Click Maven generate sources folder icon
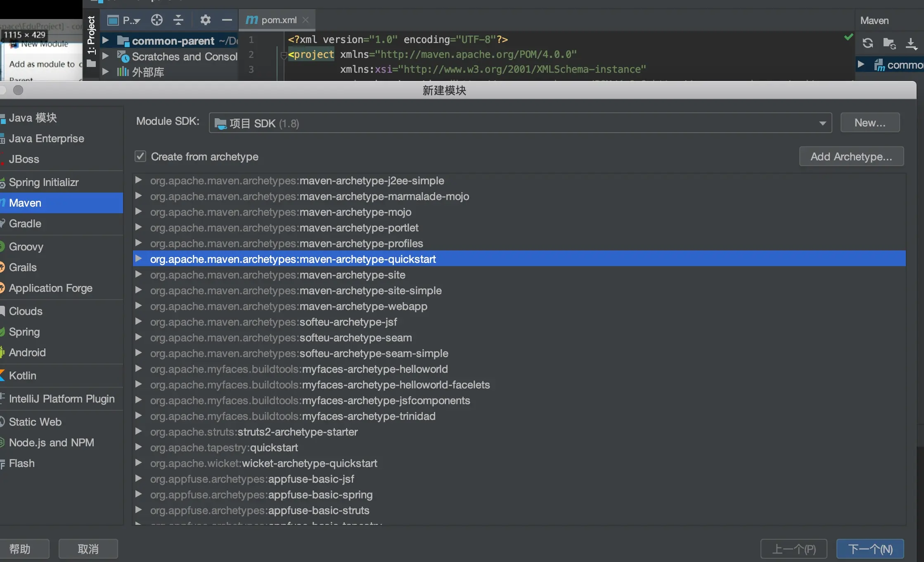 [x=889, y=43]
